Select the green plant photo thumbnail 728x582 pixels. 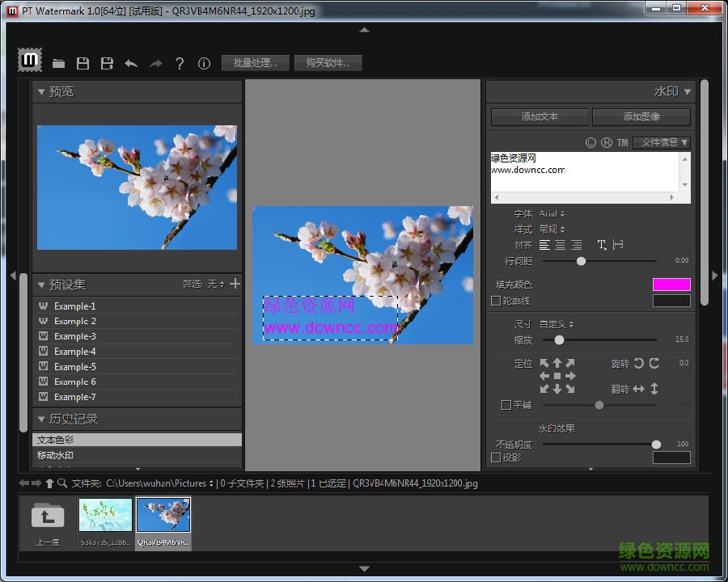tap(105, 514)
